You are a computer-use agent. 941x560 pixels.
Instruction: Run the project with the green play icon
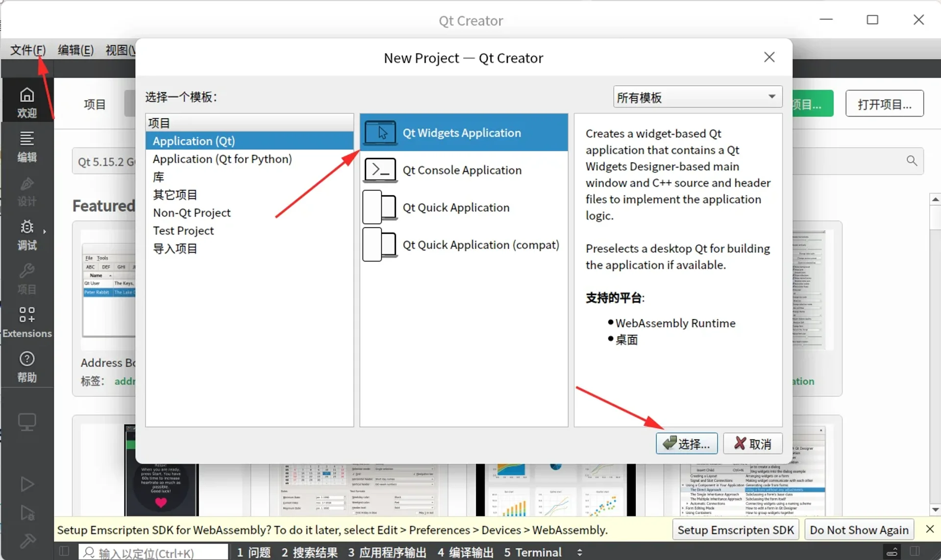27,484
